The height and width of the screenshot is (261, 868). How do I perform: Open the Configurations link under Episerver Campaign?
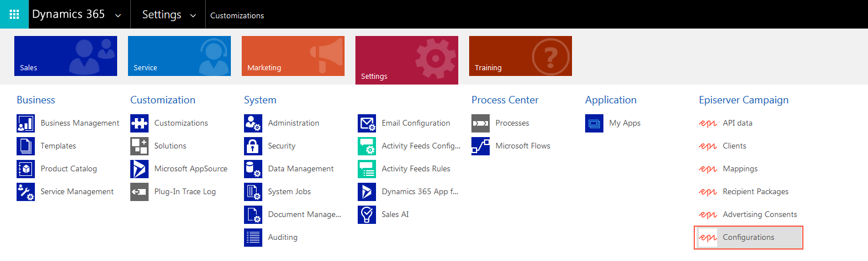pos(748,238)
